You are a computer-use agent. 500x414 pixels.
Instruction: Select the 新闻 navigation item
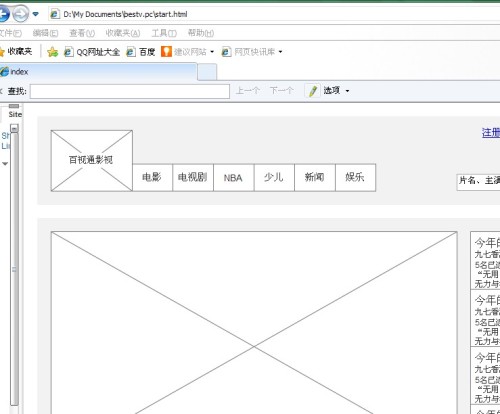pyautogui.click(x=315, y=177)
